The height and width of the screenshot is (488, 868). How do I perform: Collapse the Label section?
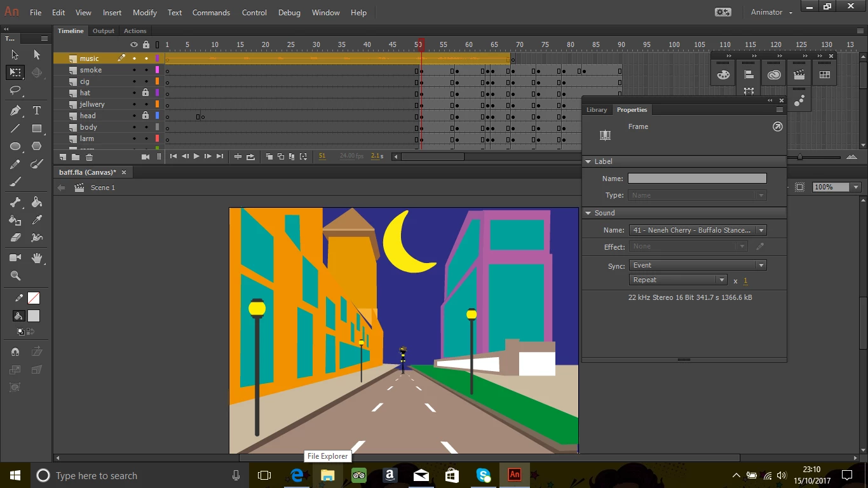tap(588, 161)
